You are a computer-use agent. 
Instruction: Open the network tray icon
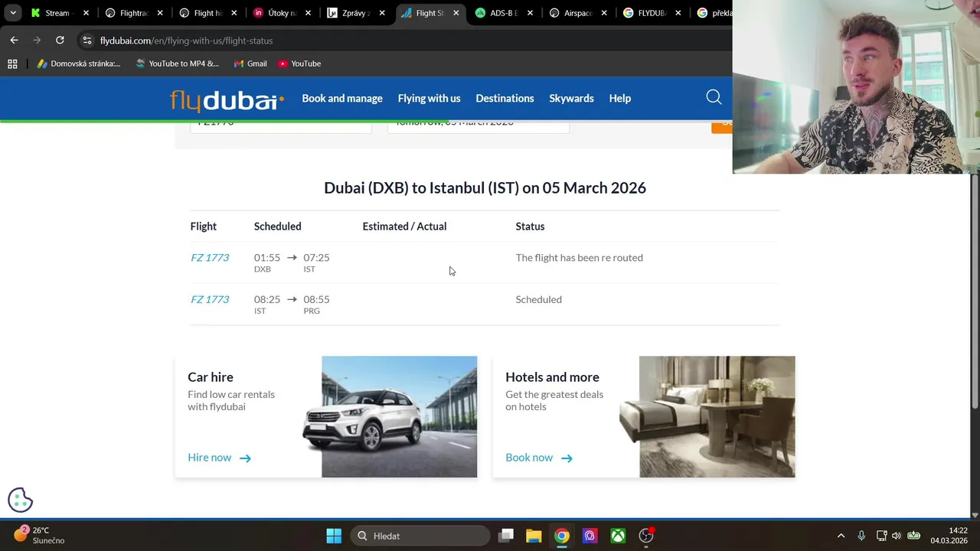click(881, 536)
